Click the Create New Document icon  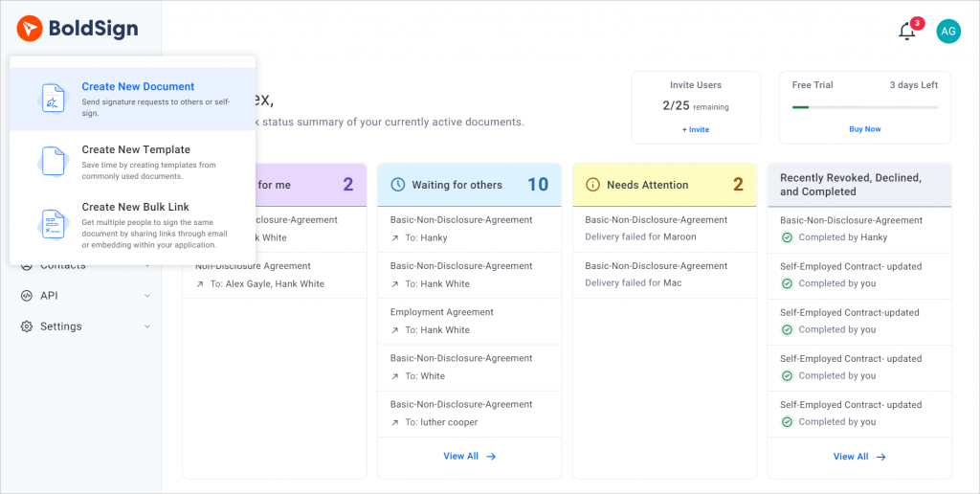(54, 100)
